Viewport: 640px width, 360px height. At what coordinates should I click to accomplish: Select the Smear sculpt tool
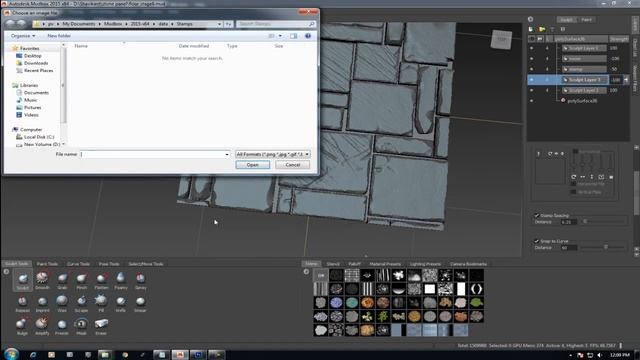pos(140,303)
